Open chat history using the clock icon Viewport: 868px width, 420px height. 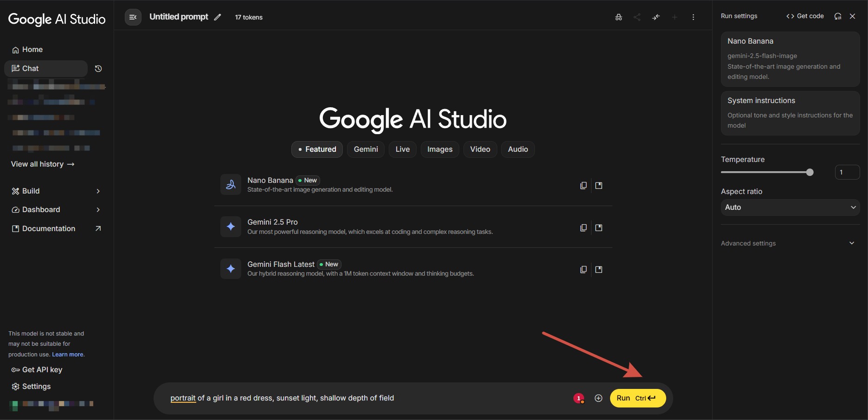click(x=98, y=69)
